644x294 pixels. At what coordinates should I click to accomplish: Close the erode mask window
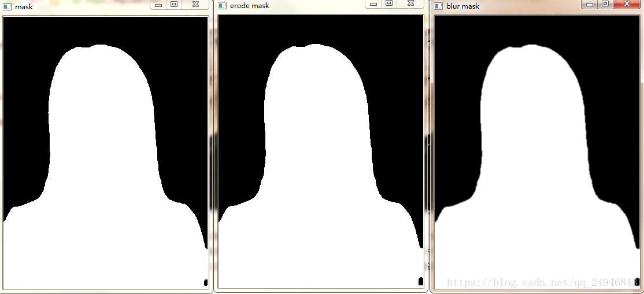(x=410, y=3)
